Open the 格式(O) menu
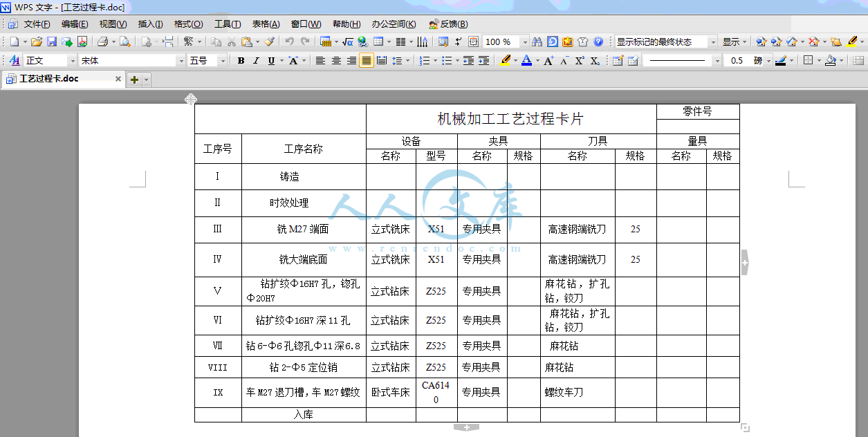This screenshot has height=437, width=868. 189,24
